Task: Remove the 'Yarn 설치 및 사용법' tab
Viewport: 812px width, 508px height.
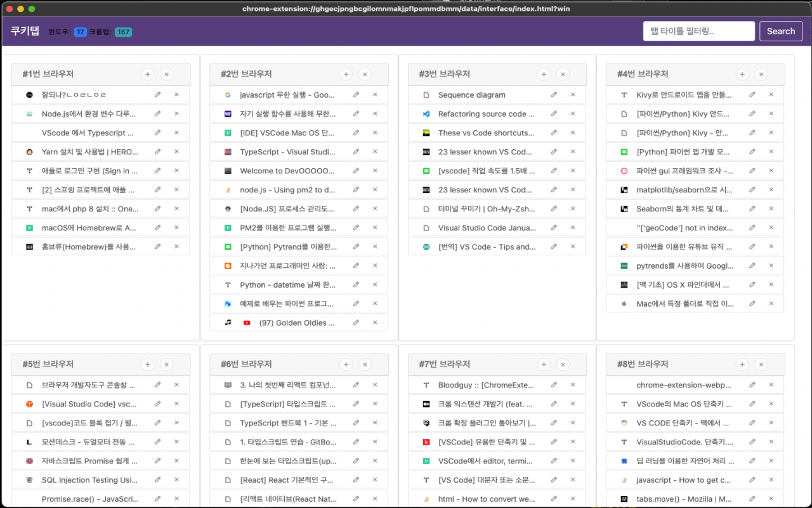Action: coord(176,152)
